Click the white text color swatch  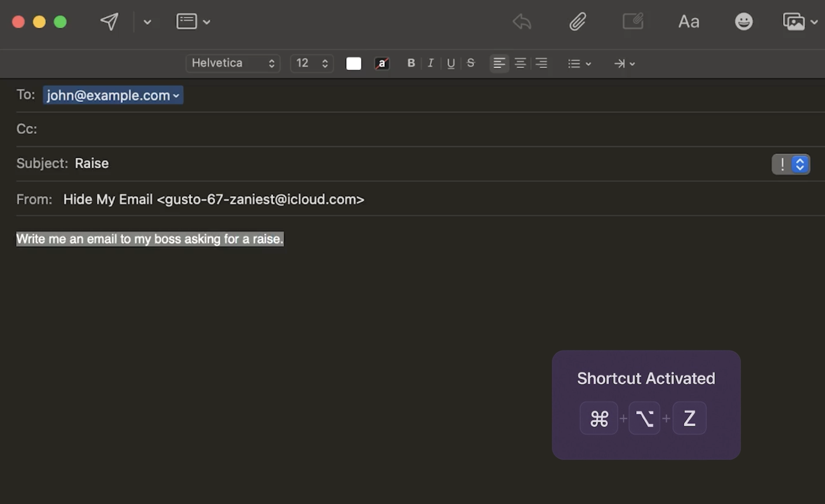point(353,63)
